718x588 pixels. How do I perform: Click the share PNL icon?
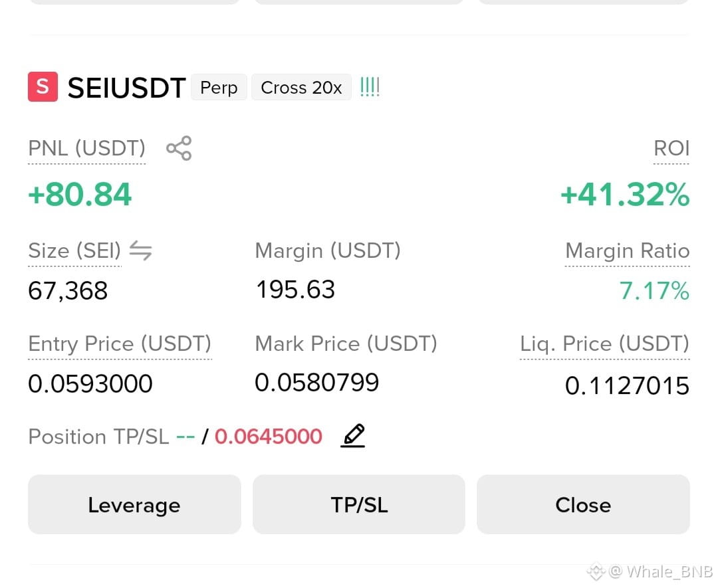179,148
